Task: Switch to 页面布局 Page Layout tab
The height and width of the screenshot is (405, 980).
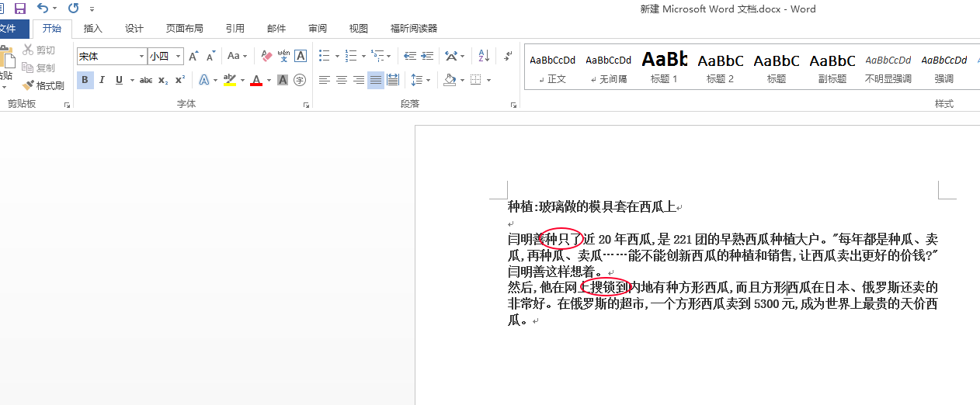Action: coord(185,29)
